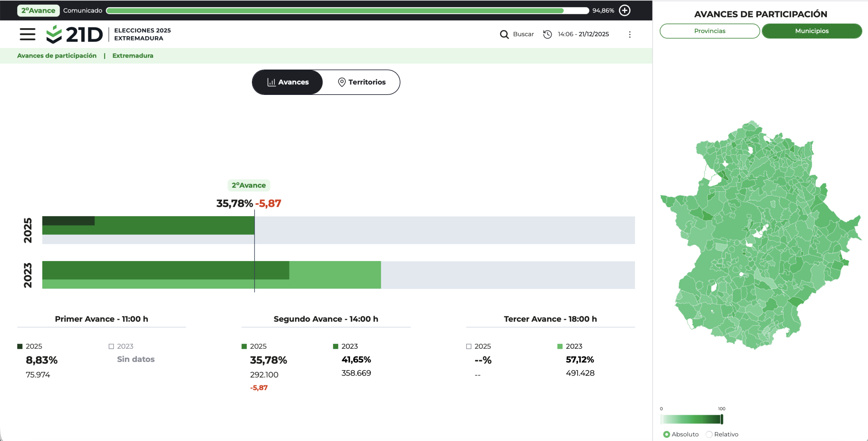Expand the Comunicado plus circle icon

625,11
